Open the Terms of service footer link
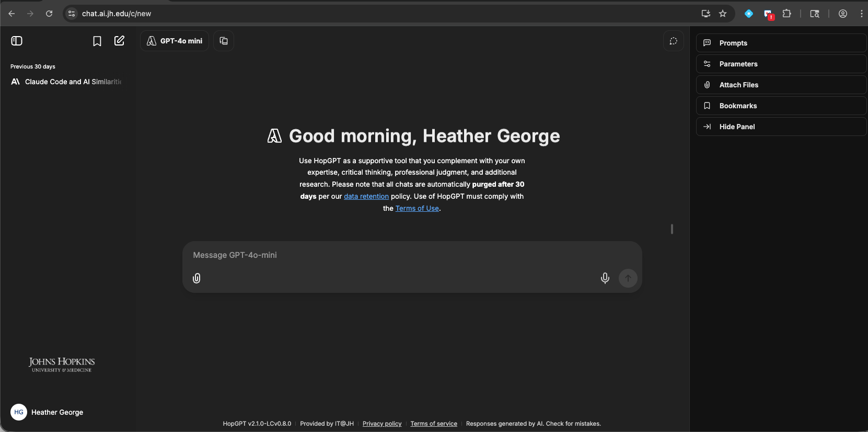 pos(434,424)
